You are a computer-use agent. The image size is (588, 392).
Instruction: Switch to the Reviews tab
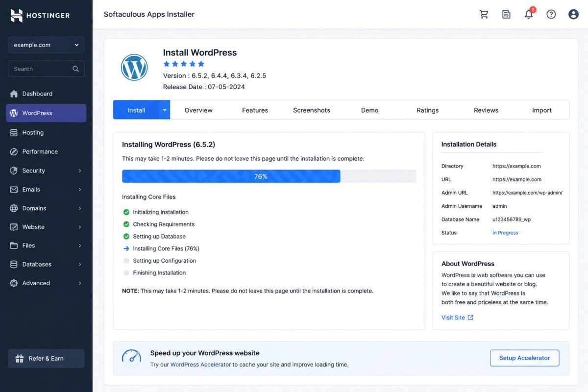[x=486, y=110]
